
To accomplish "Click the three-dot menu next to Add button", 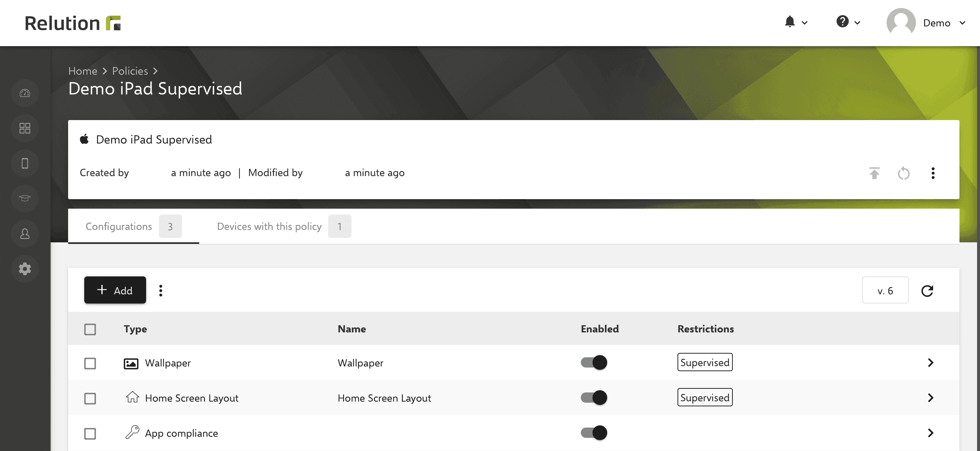I will pyautogui.click(x=161, y=290).
